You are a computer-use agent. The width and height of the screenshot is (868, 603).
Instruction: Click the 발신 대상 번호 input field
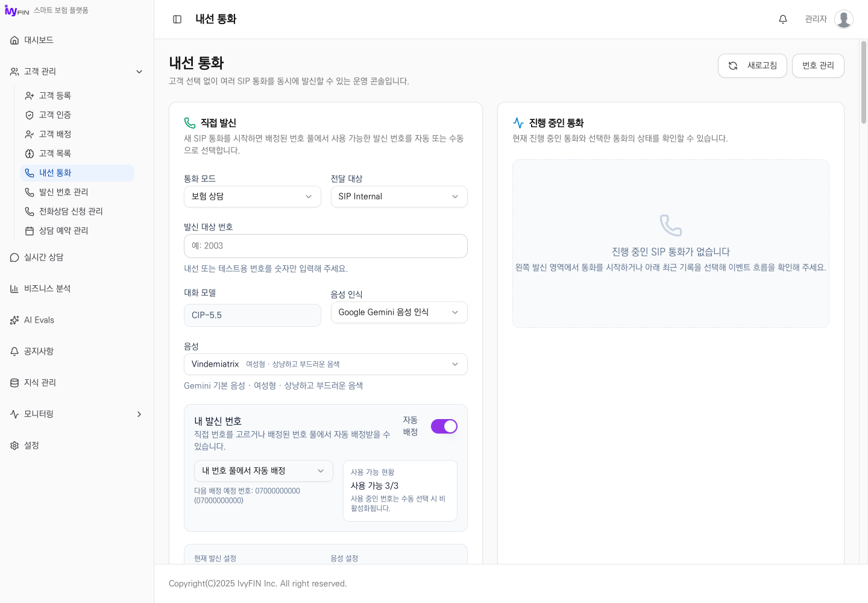tap(325, 246)
